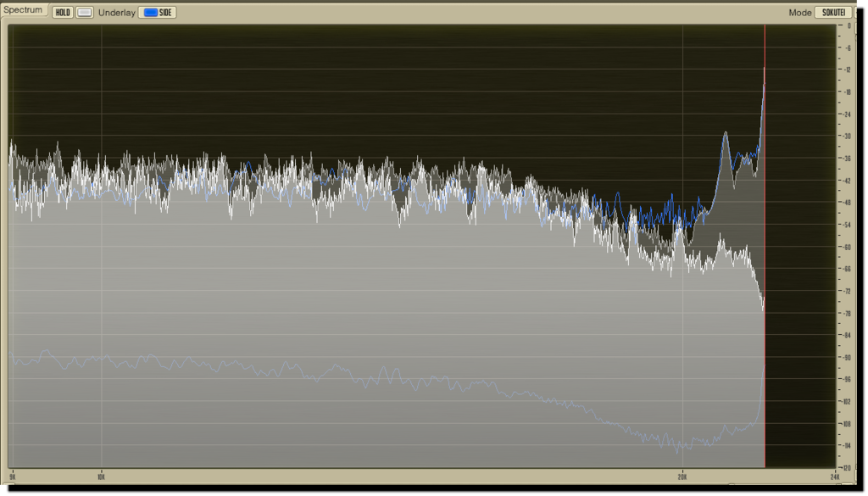868x496 pixels.
Task: Click the 24K frequency axis label
Action: (x=835, y=476)
